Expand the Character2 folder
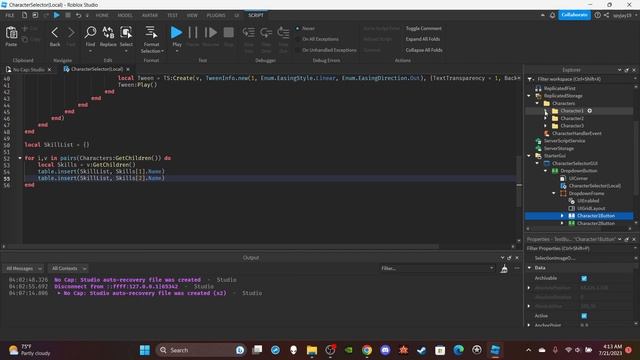The width and height of the screenshot is (640, 360). click(546, 118)
